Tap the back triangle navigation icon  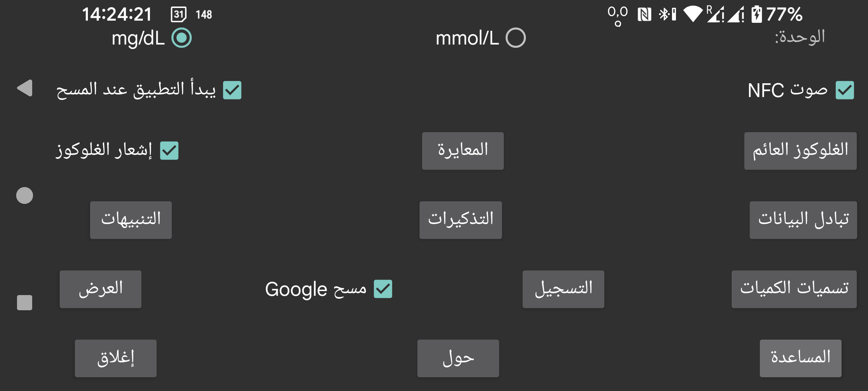[x=25, y=88]
